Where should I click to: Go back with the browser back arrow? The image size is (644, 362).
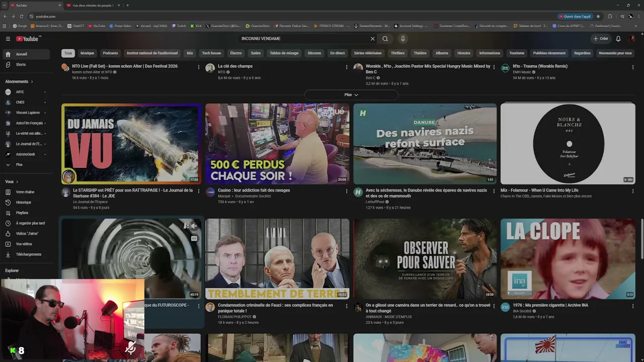5,16
